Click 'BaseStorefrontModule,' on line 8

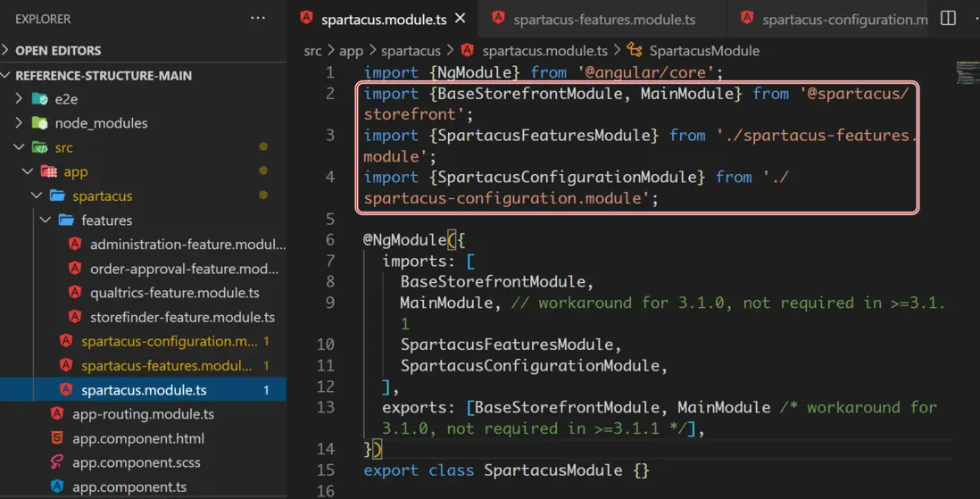497,282
